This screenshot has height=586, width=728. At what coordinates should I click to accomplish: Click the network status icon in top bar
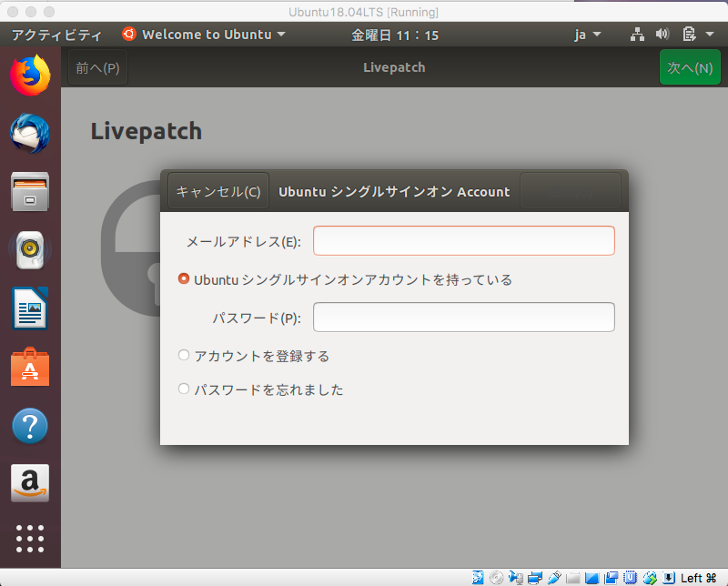coord(637,35)
